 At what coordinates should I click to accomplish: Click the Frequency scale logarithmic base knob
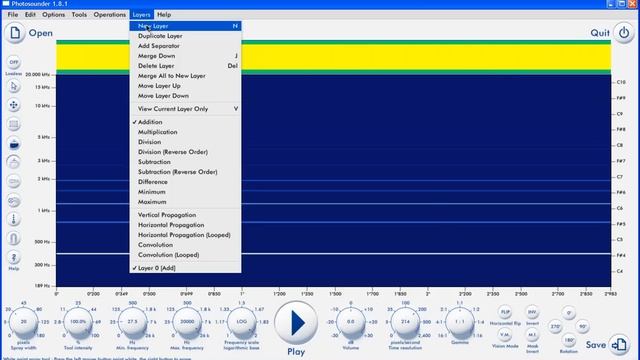pyautogui.click(x=242, y=322)
